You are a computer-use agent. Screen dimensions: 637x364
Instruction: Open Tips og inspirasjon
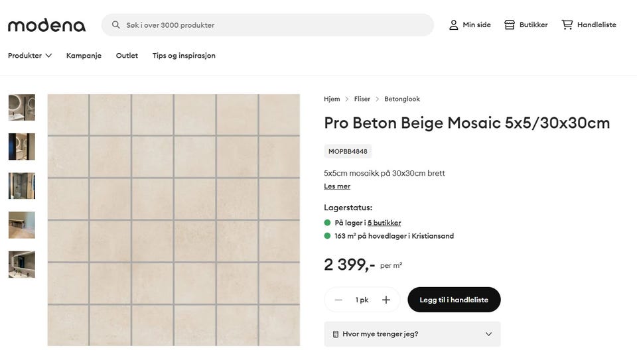click(x=184, y=56)
